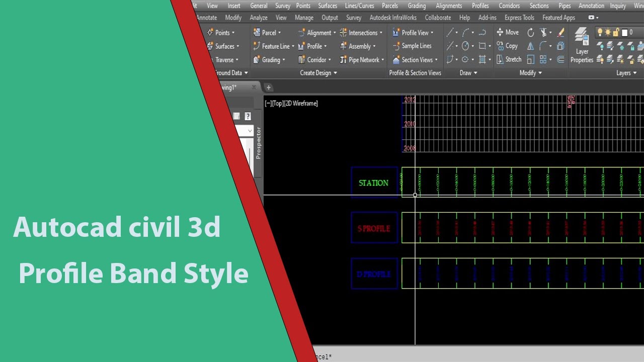Click the Profile tool icon
Screen dimensions: 644x362
coord(302,46)
